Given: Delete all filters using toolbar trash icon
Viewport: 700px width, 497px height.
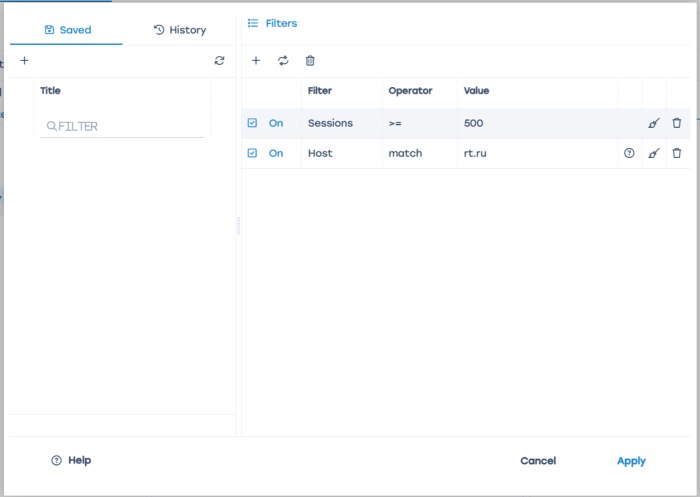Looking at the screenshot, I should [x=310, y=61].
